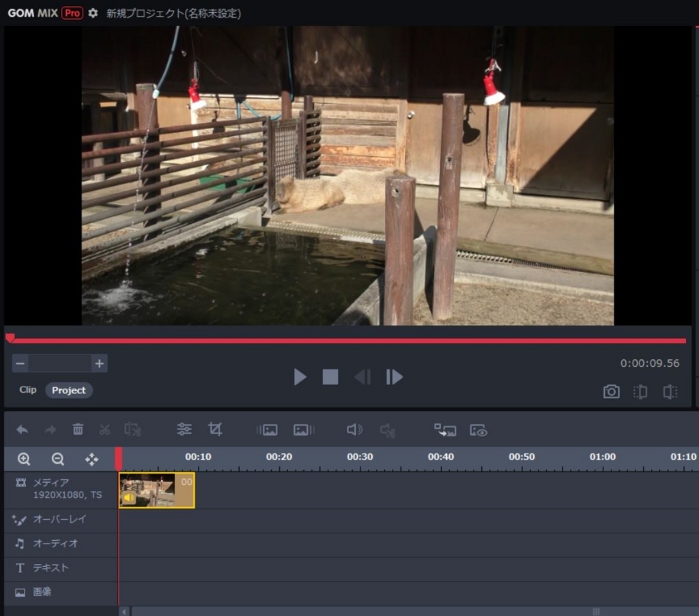Open the crop tool
The image size is (699, 616).
[215, 430]
